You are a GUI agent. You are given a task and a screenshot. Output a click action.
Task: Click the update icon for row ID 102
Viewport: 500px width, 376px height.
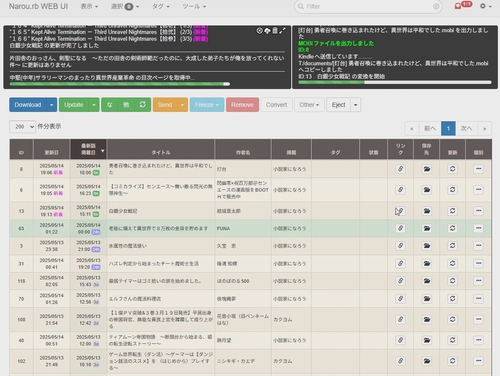pos(452,361)
